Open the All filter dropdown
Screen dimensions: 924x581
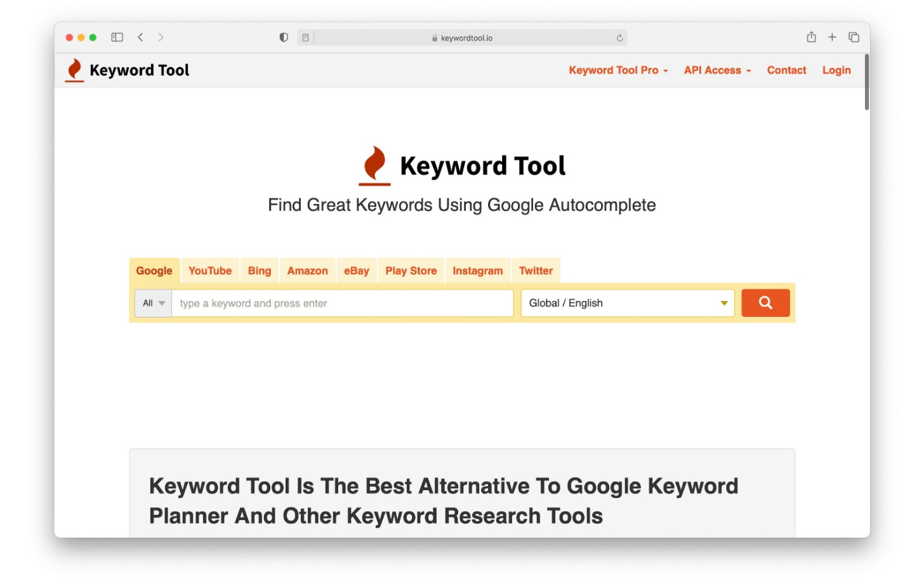[x=153, y=303]
